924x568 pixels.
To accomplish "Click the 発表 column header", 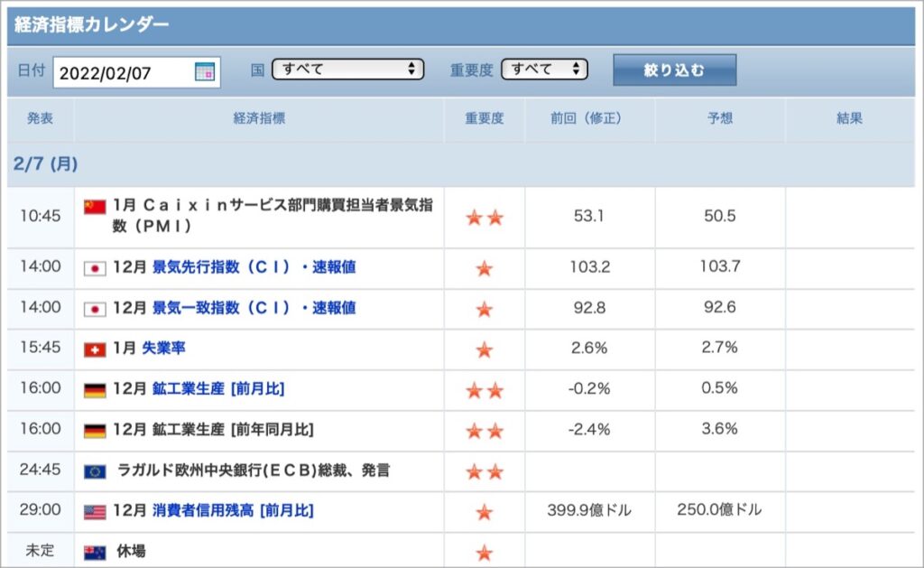I will (40, 118).
